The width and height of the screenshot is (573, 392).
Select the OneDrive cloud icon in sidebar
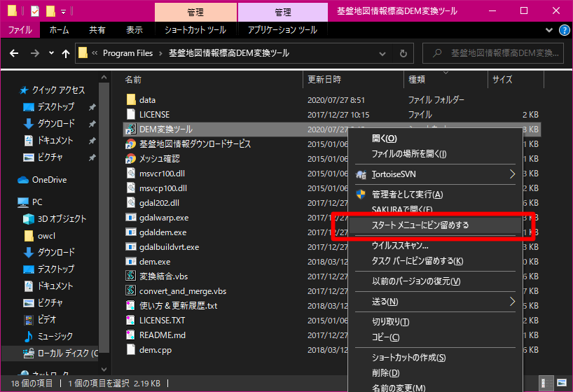(25, 180)
